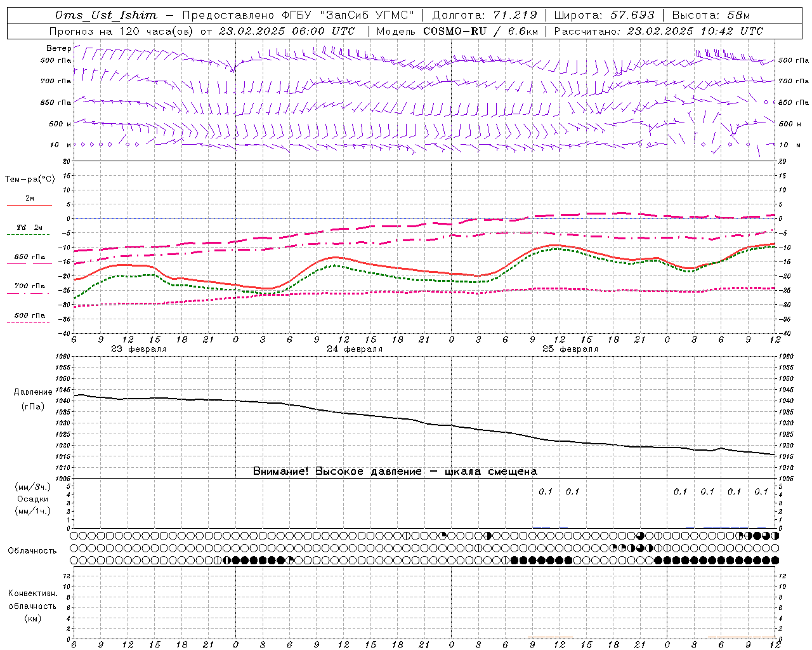The width and height of the screenshot is (812, 650).
Task: Click the dotted line swatch under 500 гПа legend
Action: [29, 322]
